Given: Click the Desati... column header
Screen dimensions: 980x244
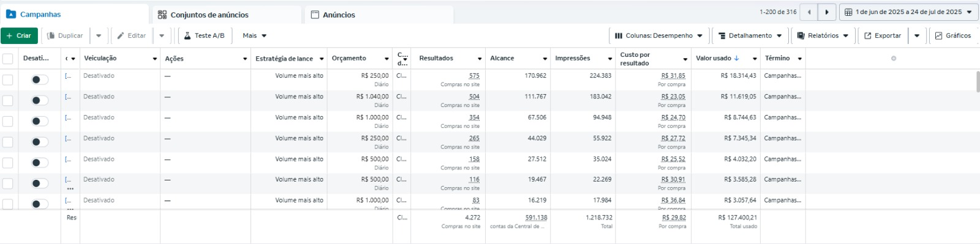Looking at the screenshot, I should [x=36, y=59].
